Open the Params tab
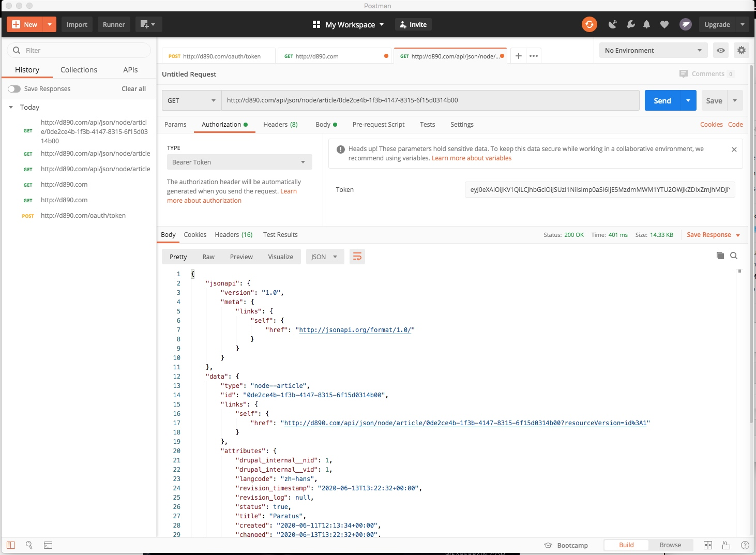The height and width of the screenshot is (555, 756). [175, 125]
